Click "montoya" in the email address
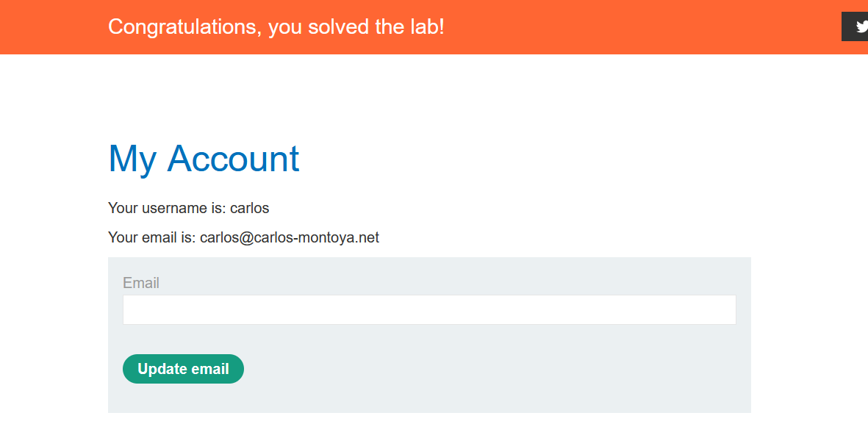This screenshot has height=424, width=868. (x=326, y=237)
